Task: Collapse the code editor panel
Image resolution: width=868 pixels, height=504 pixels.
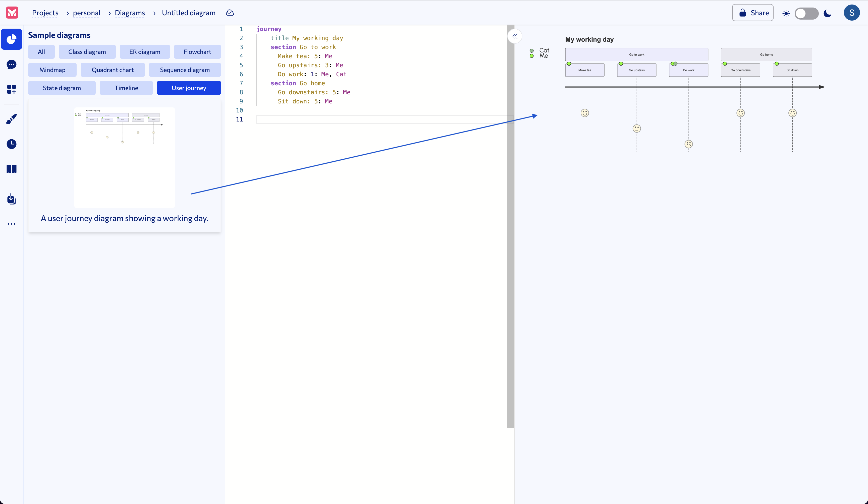Action: pyautogui.click(x=515, y=36)
